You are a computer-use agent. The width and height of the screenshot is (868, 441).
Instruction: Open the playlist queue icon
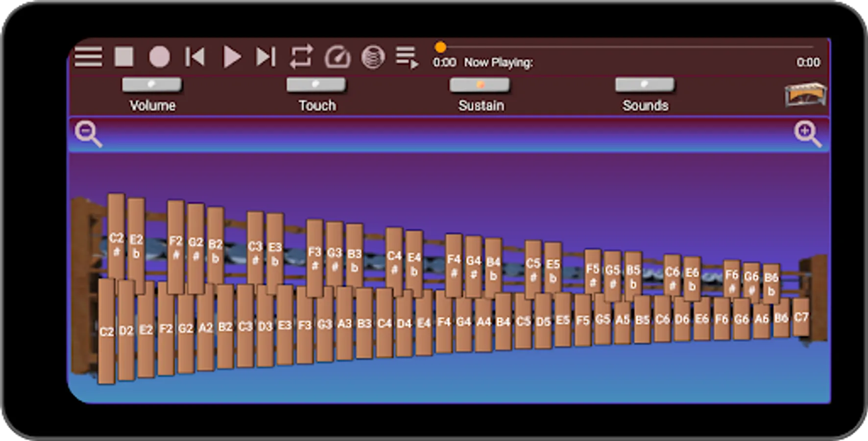click(x=407, y=57)
